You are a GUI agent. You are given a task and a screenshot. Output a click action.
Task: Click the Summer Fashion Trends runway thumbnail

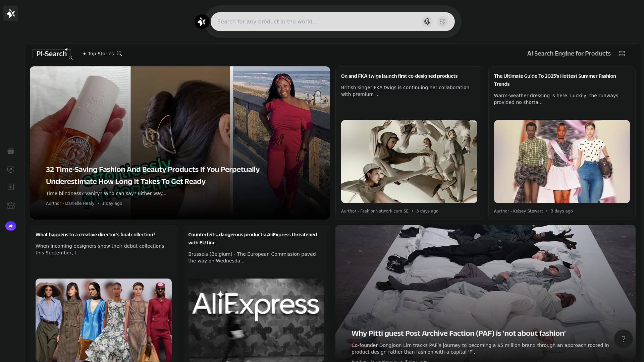(561, 162)
